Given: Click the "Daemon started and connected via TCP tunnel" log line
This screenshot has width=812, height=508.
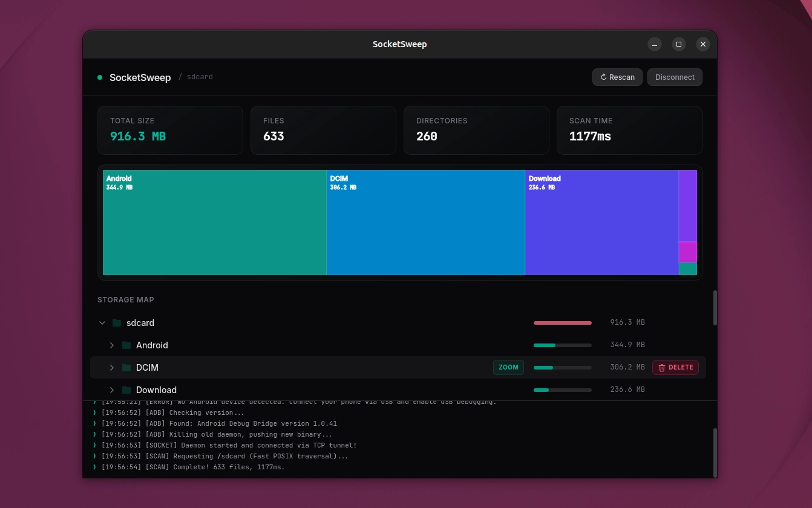Looking at the screenshot, I should coord(229,446).
